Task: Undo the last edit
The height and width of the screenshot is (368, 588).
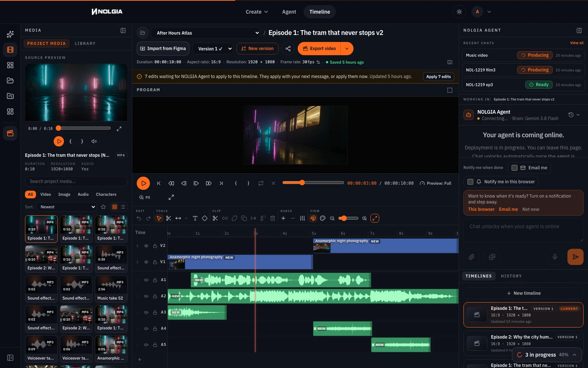Action: pos(139,218)
